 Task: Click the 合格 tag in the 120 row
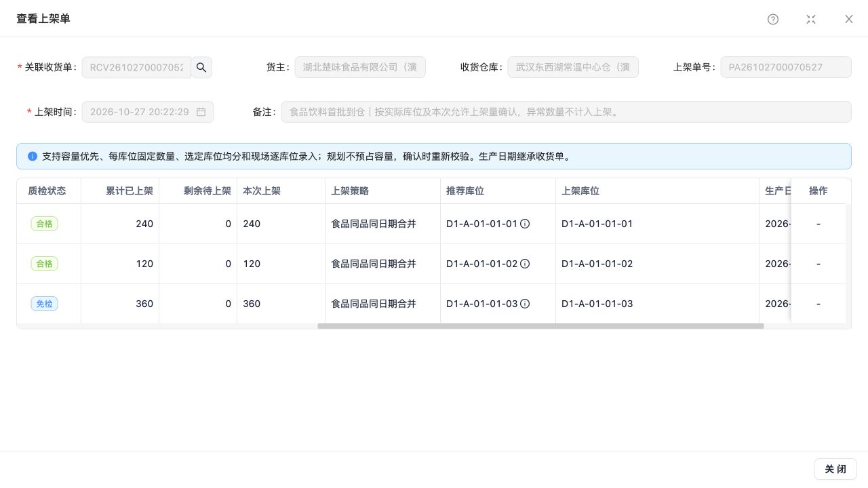pos(44,264)
